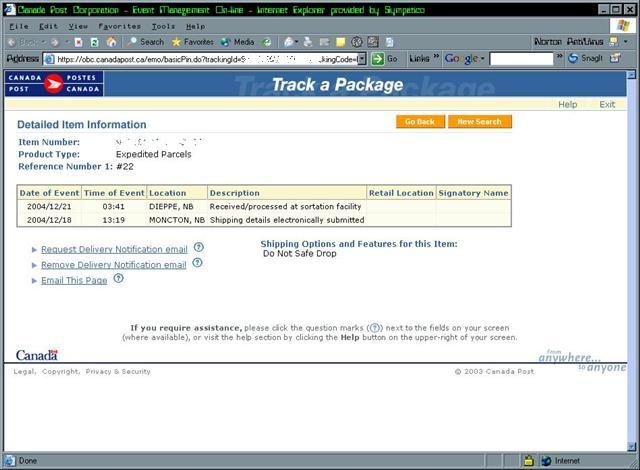The width and height of the screenshot is (640, 470).
Task: Click the Canada Post logo
Action: (x=54, y=84)
